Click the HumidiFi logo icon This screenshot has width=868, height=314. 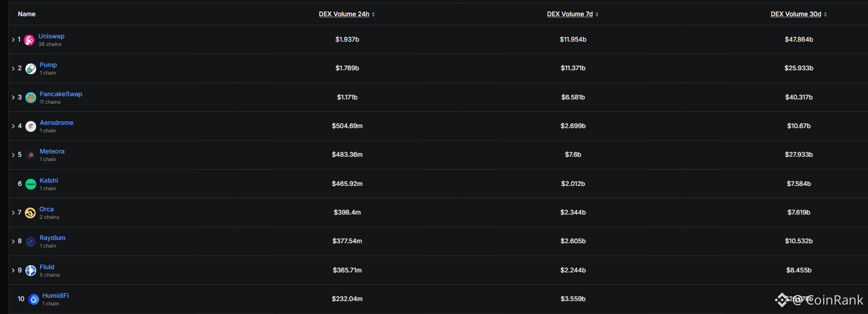coord(33,299)
